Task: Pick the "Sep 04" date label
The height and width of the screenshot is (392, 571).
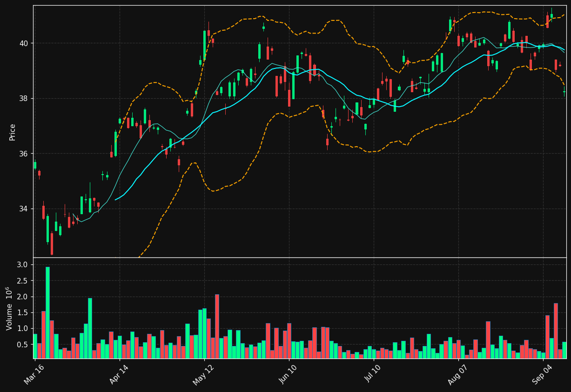Action: tap(542, 373)
